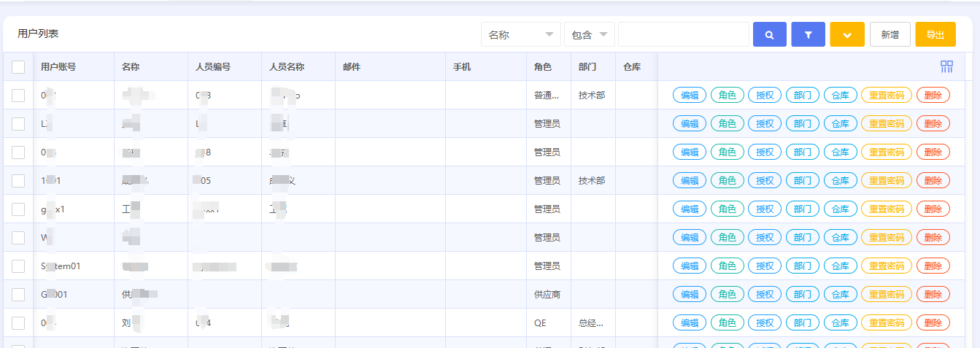The height and width of the screenshot is (348, 980).
Task: Check the box for 供应商 row
Action: tap(18, 295)
